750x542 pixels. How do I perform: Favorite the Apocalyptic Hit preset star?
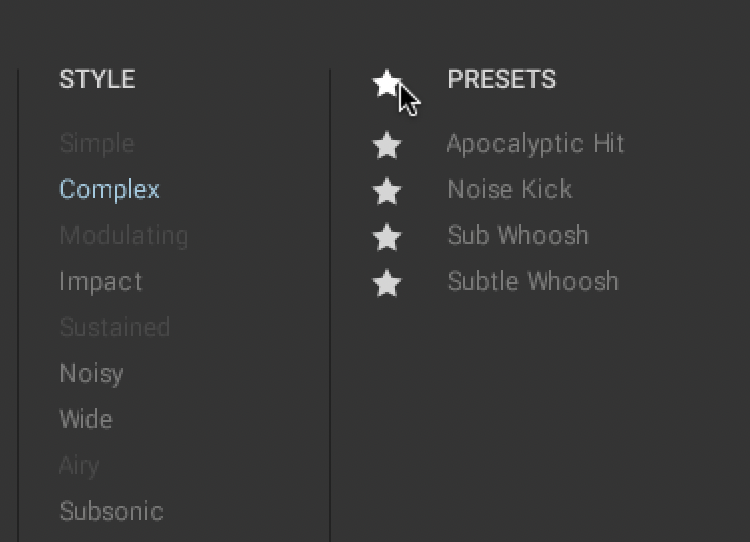tap(386, 145)
